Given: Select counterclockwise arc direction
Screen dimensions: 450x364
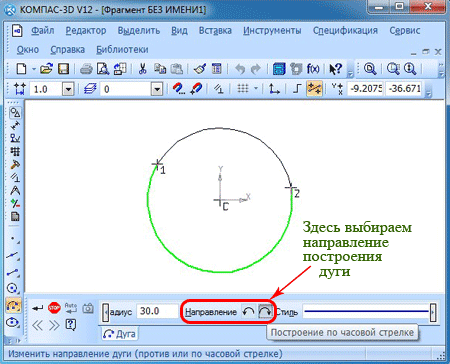Looking at the screenshot, I should pos(248,312).
